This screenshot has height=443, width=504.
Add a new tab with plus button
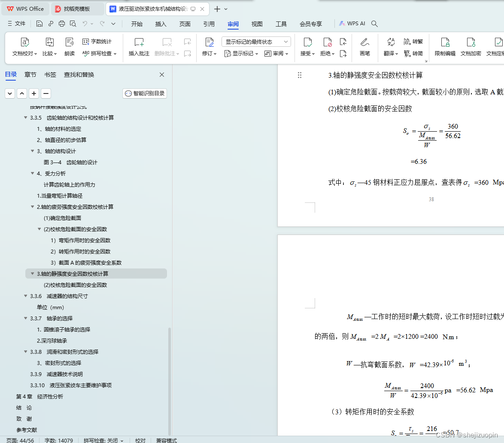(x=217, y=9)
